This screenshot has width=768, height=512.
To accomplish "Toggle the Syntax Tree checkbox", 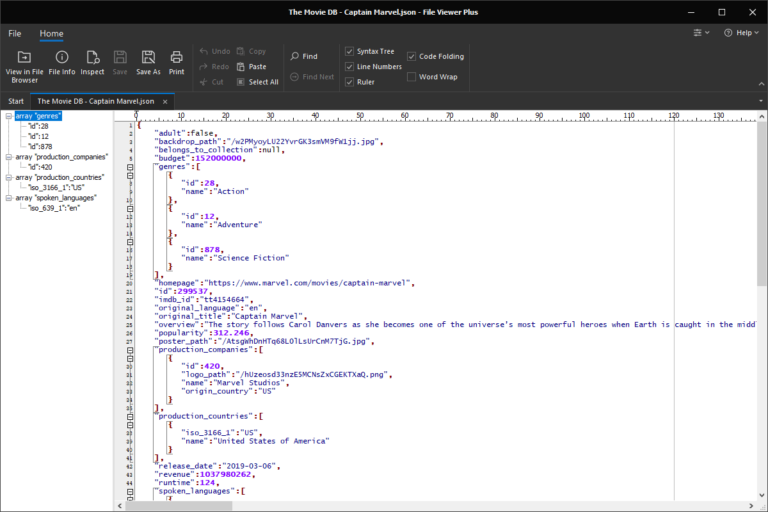I will click(x=349, y=51).
